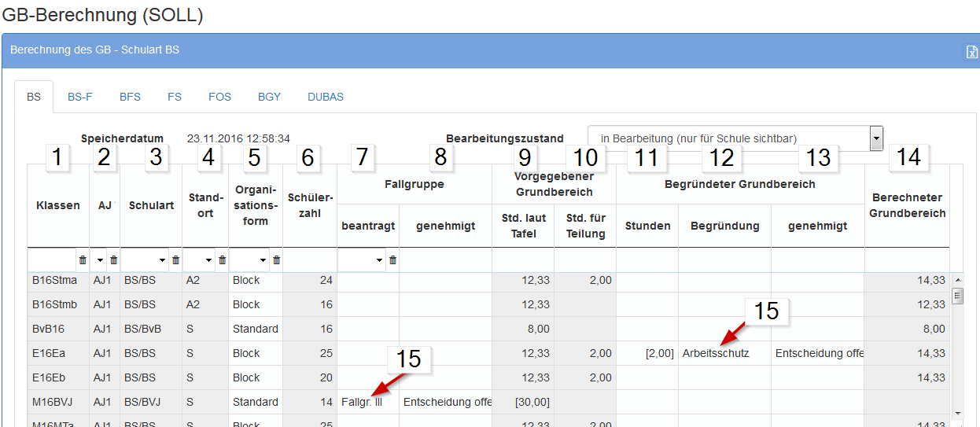Click the table scrollbar down arrow
Screen dimensions: 980x427
957,413
